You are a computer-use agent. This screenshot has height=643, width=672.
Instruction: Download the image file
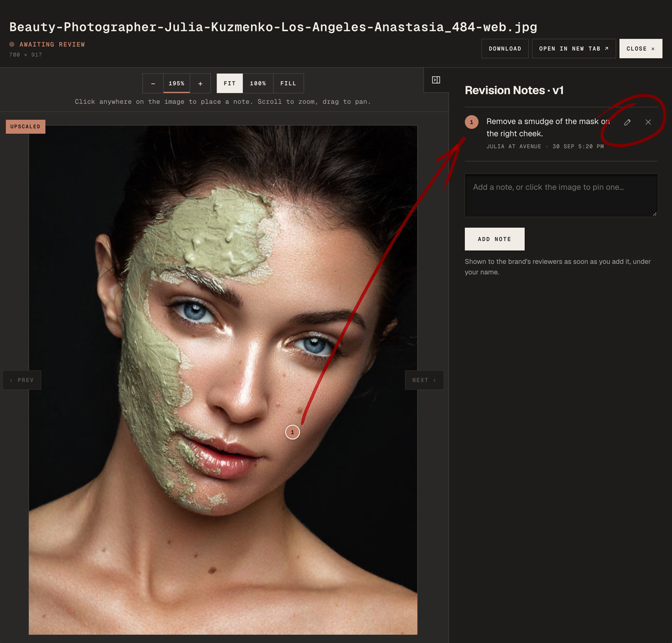coord(505,49)
